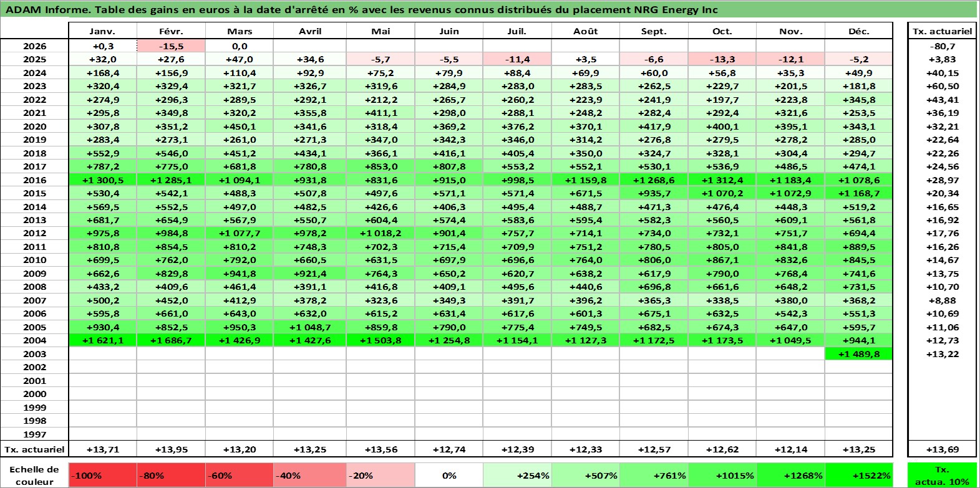The width and height of the screenshot is (980, 488).
Task: Select the '+13,69' overall actuarial rate cell
Action: tap(942, 449)
